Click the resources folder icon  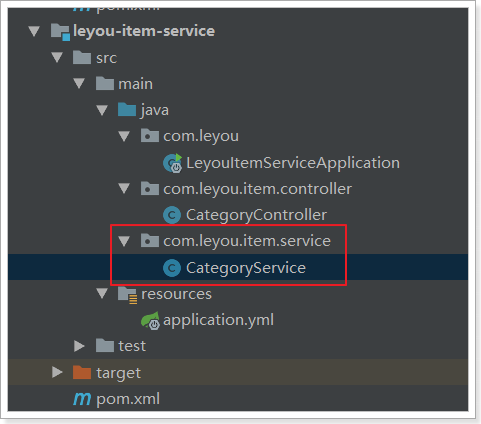coord(127,295)
